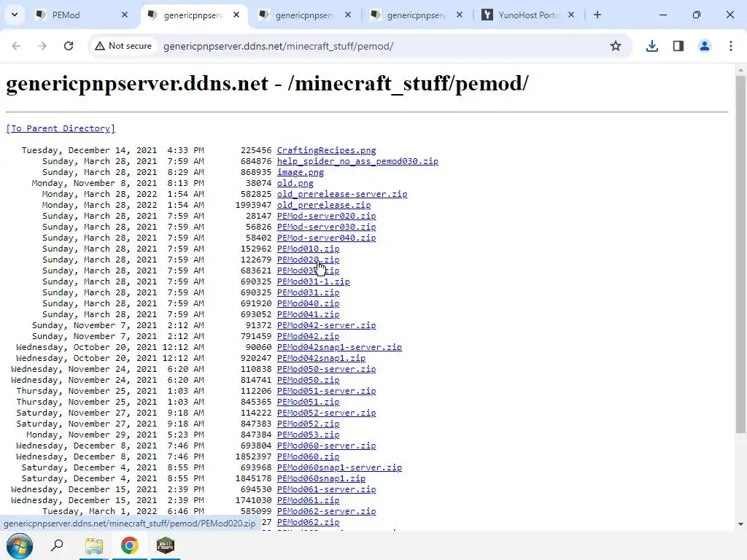
Task: Download help_spider_no_ass_pemod030.zip
Action: pyautogui.click(x=357, y=161)
